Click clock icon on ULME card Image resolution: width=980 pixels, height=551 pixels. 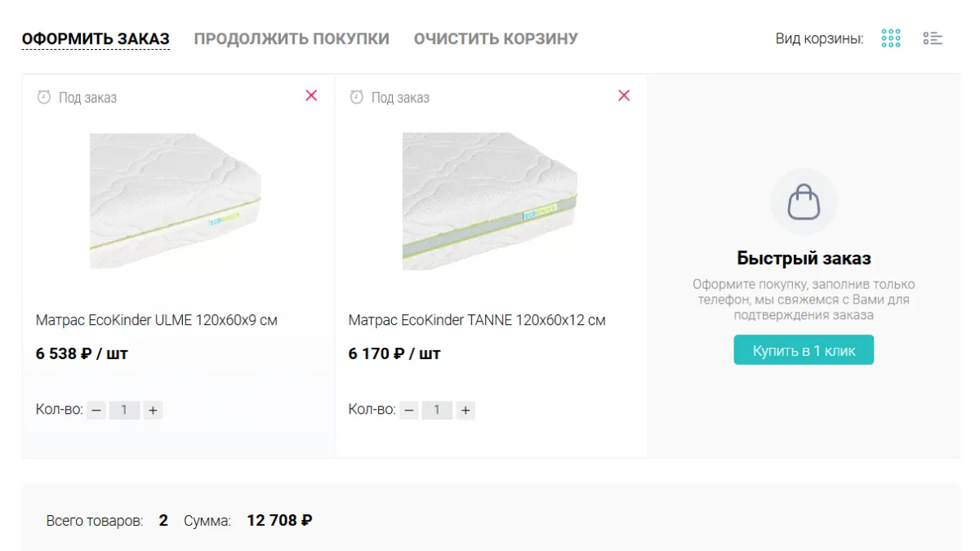44,97
